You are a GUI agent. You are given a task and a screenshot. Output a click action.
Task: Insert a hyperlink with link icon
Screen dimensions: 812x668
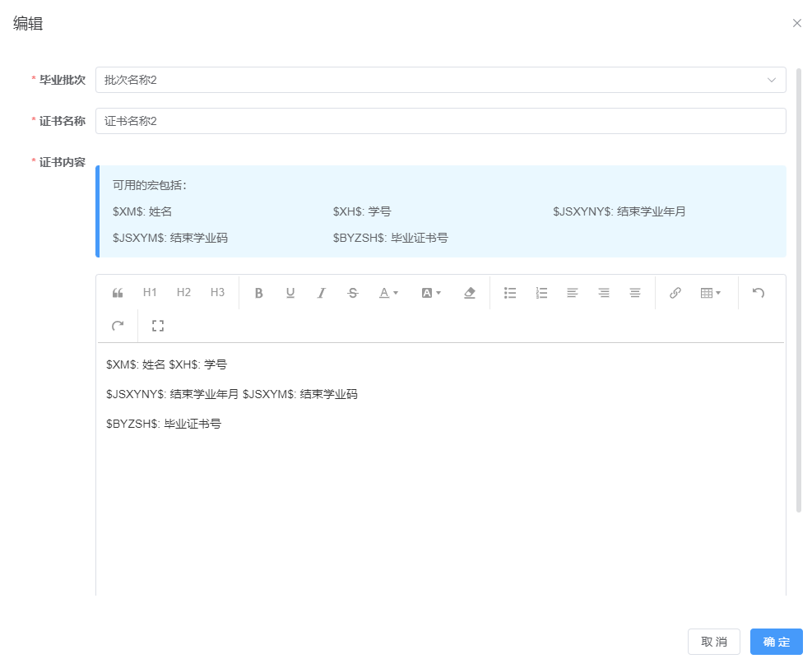[675, 293]
